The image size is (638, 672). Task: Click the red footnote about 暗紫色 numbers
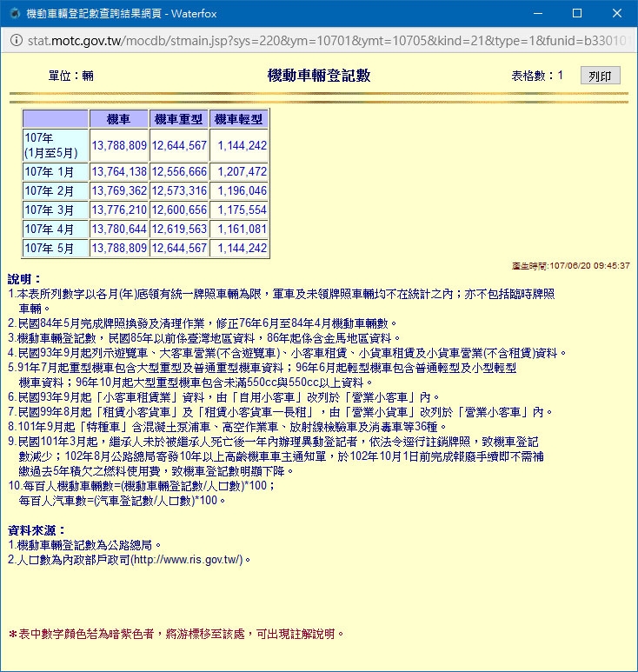tap(176, 634)
